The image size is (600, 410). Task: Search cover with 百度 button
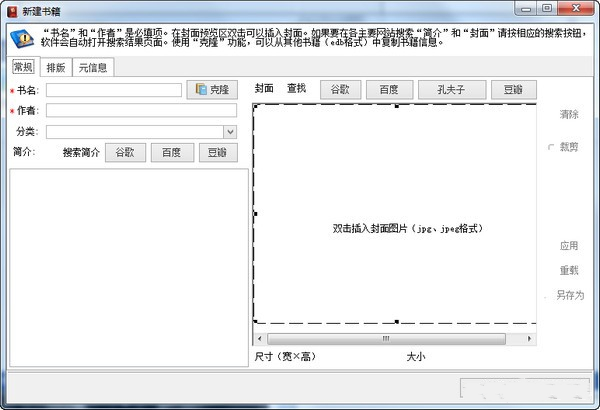point(390,90)
